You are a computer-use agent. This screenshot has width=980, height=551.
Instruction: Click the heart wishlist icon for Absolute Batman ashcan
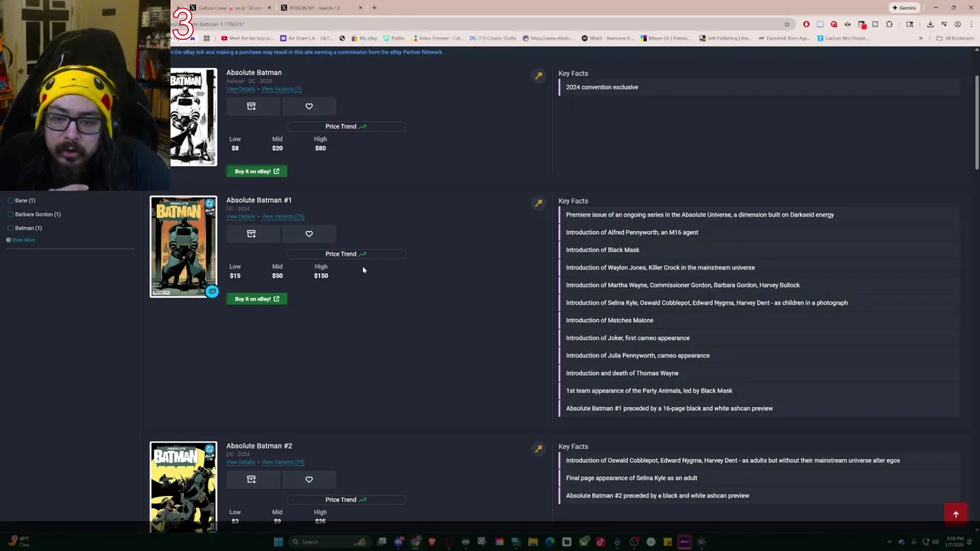point(309,106)
